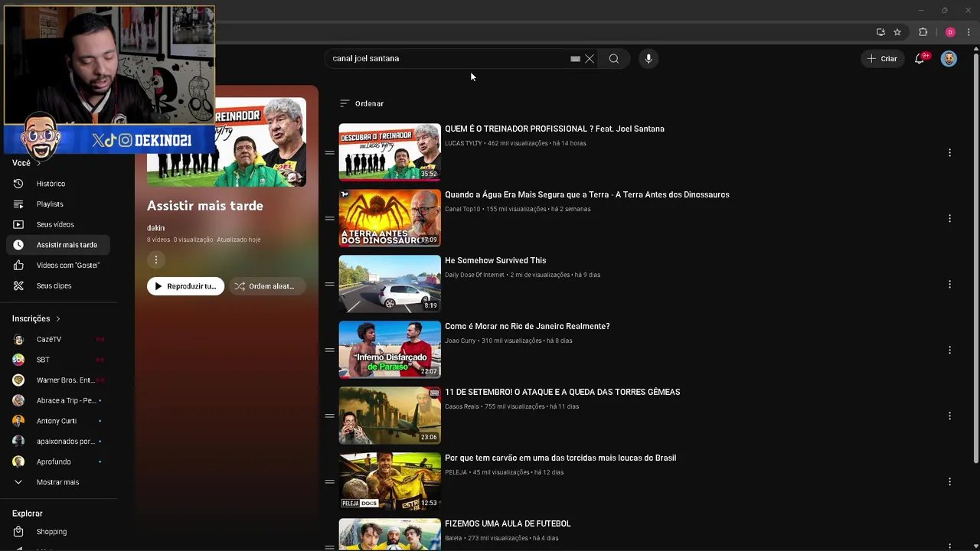980x551 pixels.
Task: Click Reproduzir tudo button
Action: (185, 286)
